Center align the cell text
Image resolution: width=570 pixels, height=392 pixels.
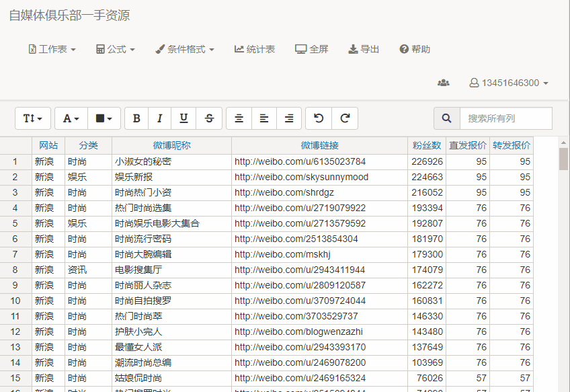click(239, 118)
